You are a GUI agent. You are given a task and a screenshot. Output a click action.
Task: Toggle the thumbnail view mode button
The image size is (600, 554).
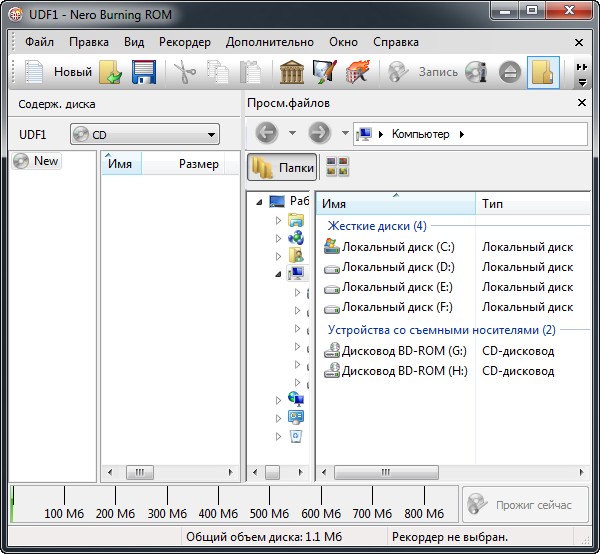[x=338, y=167]
